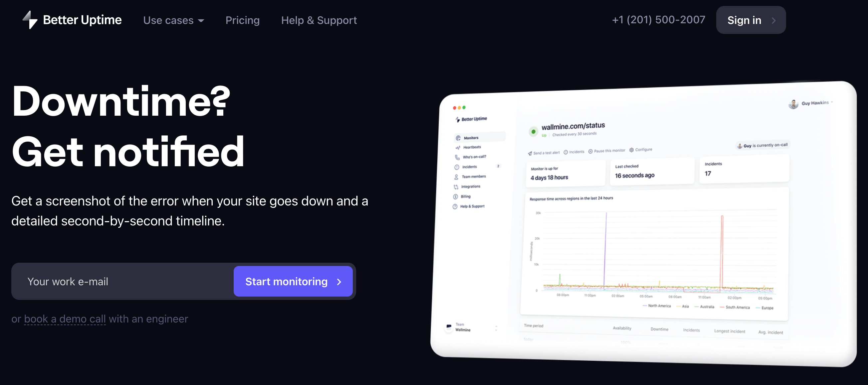The image size is (868, 385).
Task: Click the Longest incident column header
Action: click(730, 331)
